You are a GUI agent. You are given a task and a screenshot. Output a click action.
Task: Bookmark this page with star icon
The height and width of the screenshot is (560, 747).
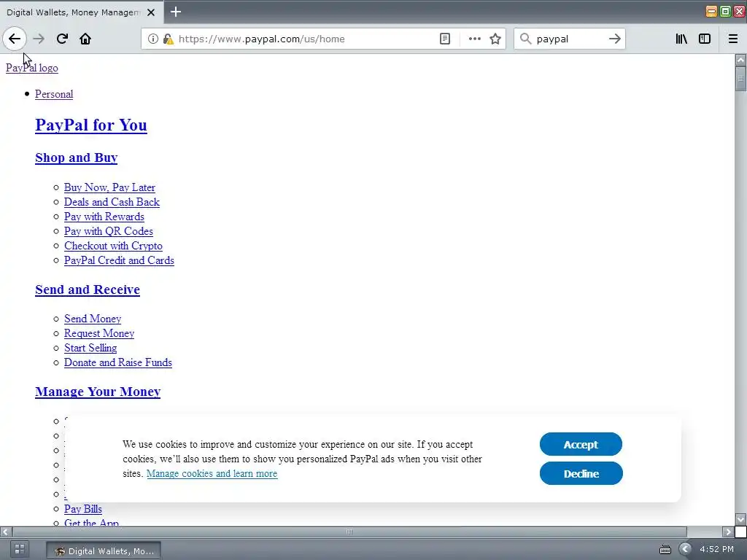(x=495, y=39)
